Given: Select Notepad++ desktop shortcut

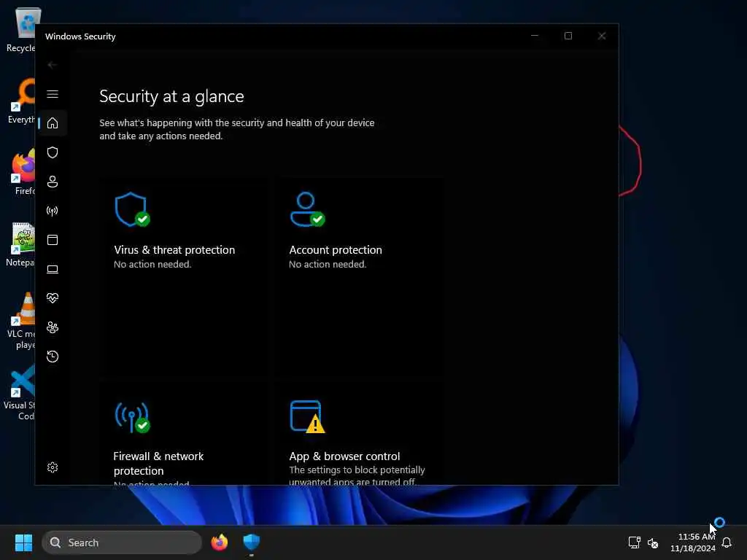Looking at the screenshot, I should click(x=21, y=244).
